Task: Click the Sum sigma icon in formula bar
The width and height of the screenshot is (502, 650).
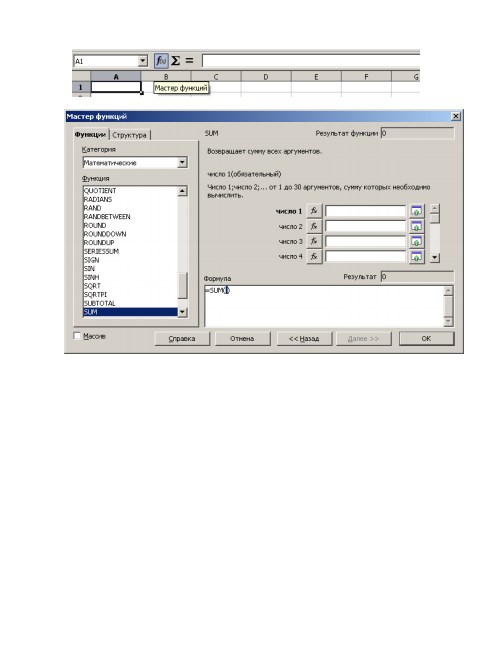Action: point(175,61)
